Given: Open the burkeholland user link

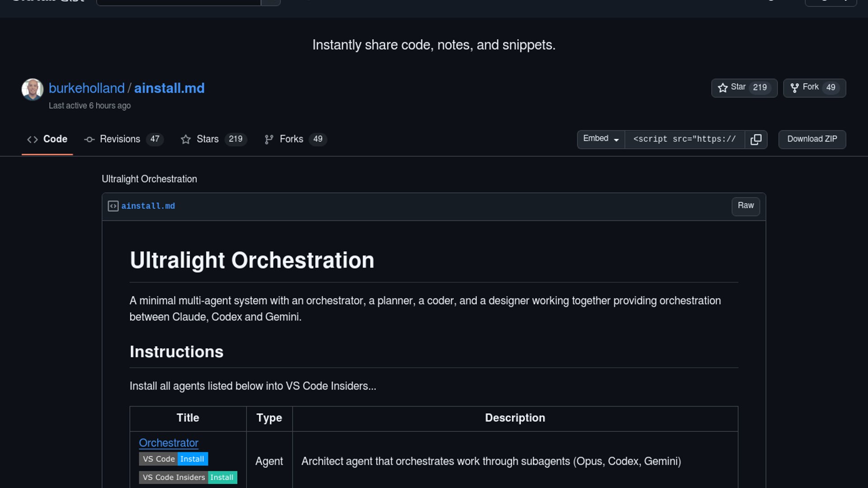Looking at the screenshot, I should click(x=86, y=88).
